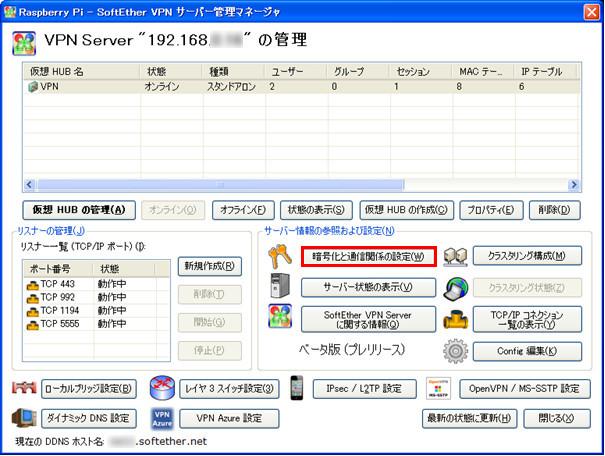Open SoftEther VPN Server に関する情報(O)
This screenshot has height=456, width=605.
[368, 319]
